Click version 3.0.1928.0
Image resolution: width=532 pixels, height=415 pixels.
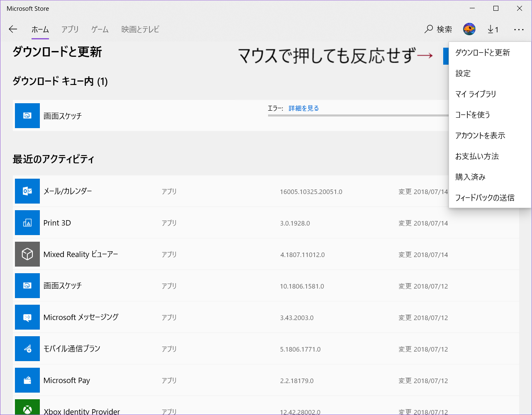point(295,223)
